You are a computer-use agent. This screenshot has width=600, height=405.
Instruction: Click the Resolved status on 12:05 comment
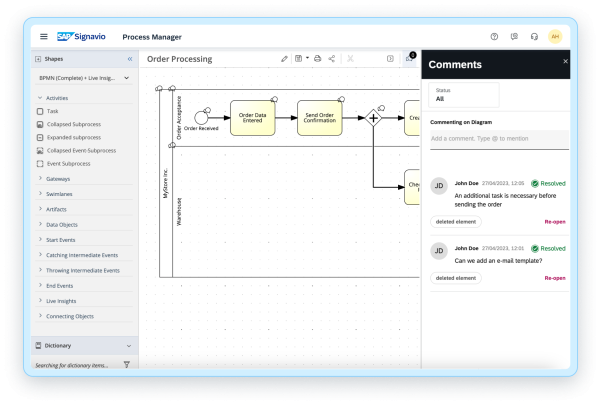(548, 184)
